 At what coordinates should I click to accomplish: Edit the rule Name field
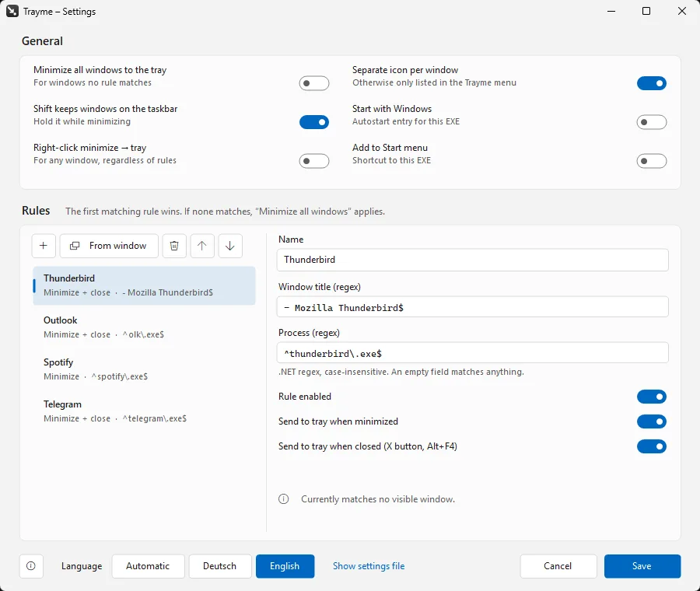[472, 260]
